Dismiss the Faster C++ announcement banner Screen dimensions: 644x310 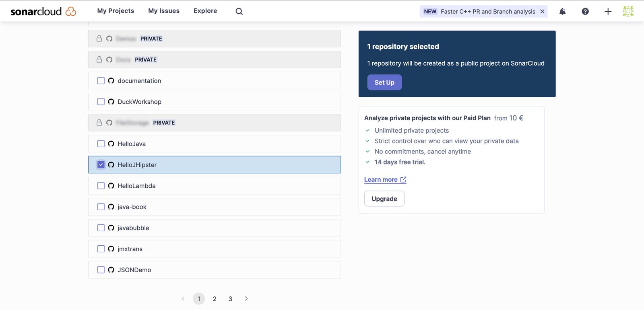click(x=542, y=11)
